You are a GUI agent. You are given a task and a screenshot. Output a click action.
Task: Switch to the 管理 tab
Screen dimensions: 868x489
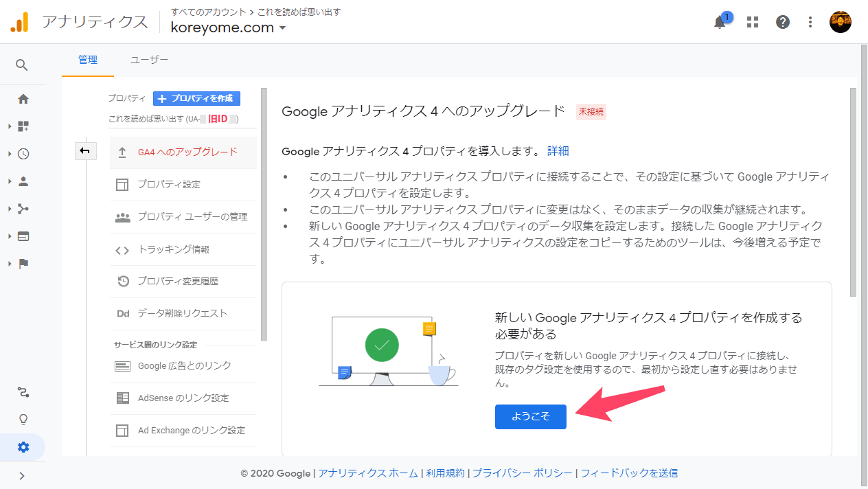(88, 60)
